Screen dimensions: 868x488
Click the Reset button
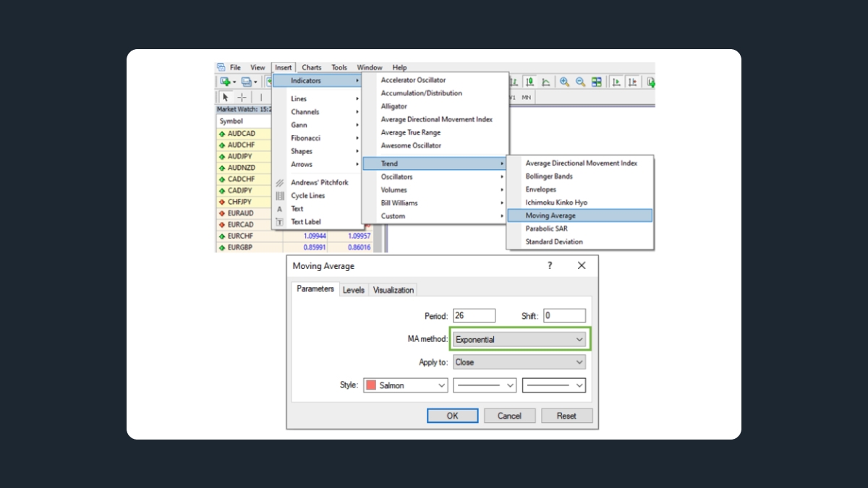566,416
